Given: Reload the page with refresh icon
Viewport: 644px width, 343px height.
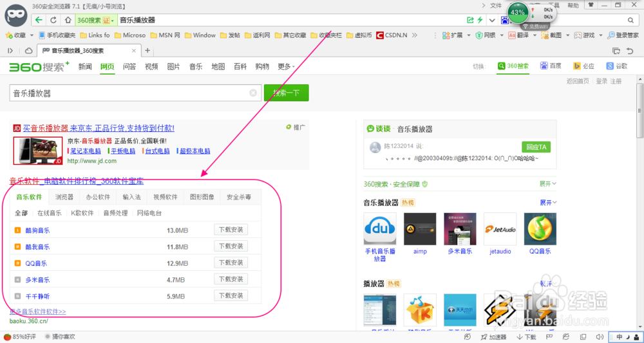Looking at the screenshot, I should coord(53,20).
